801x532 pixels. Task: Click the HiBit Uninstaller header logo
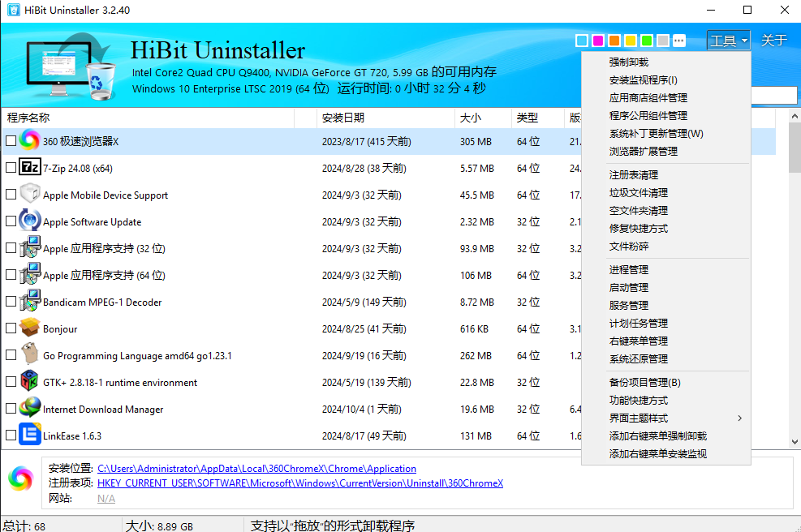pyautogui.click(x=71, y=66)
